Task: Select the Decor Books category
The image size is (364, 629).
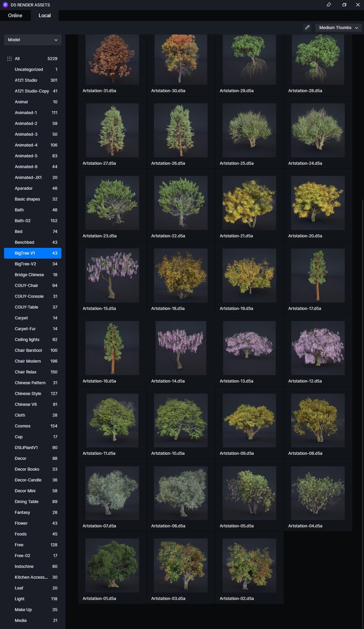Action: coord(33,469)
